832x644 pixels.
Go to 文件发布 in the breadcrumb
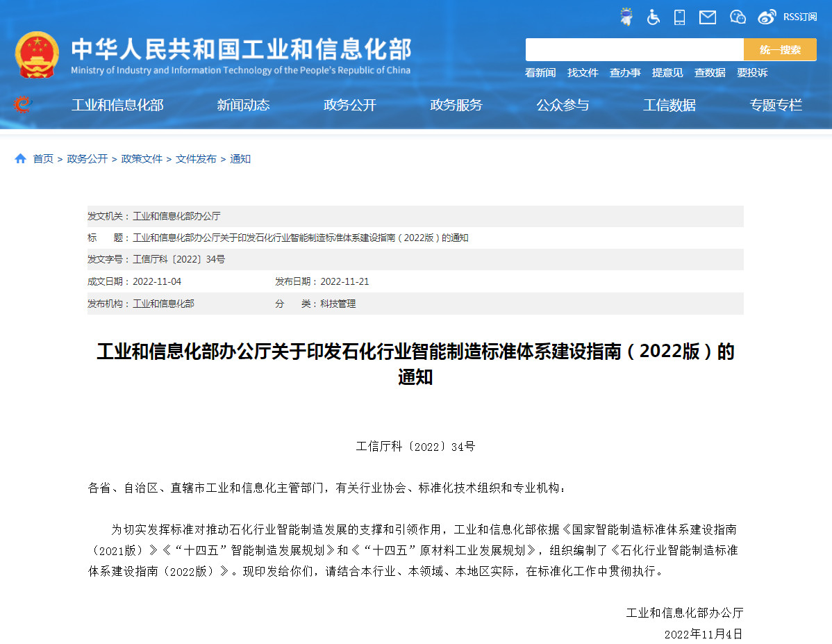(x=196, y=159)
